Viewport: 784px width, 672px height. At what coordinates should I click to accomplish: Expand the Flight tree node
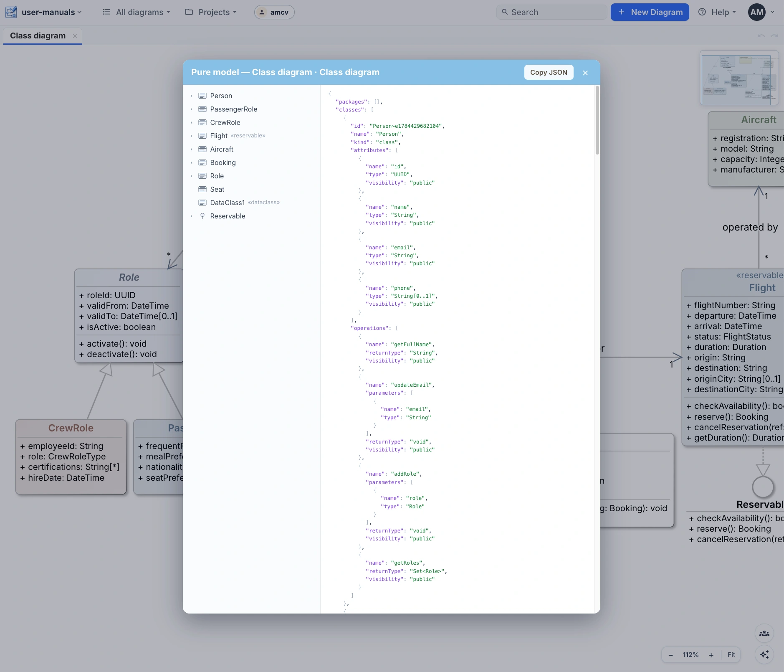tap(192, 136)
